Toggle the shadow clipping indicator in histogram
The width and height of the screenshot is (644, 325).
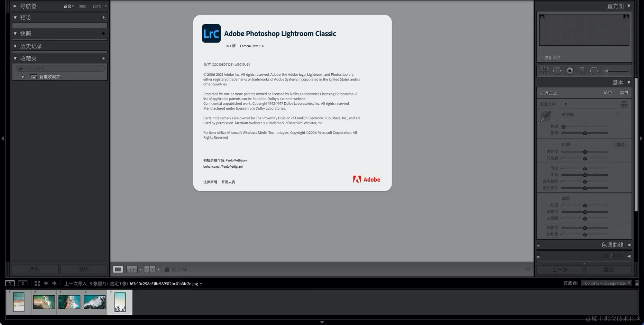tap(542, 17)
